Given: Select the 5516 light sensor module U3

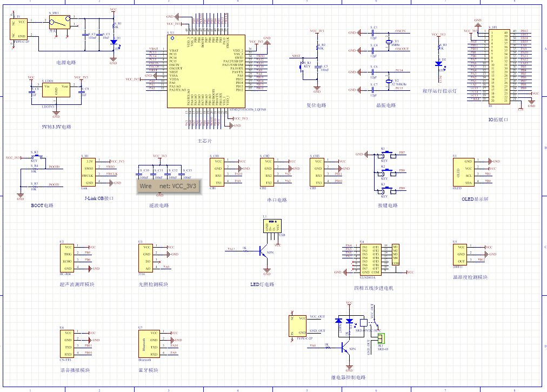Looking at the screenshot, I should (x=145, y=258).
